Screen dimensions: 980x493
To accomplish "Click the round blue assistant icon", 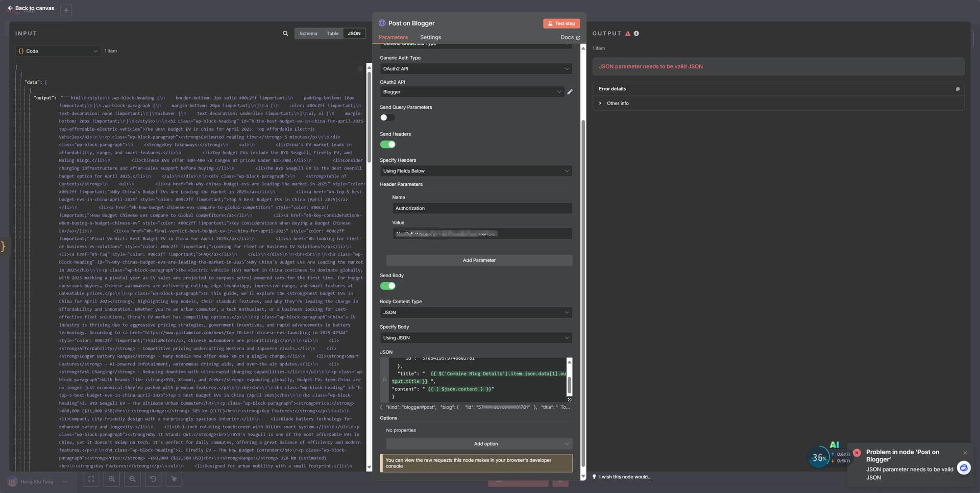I will (x=964, y=468).
